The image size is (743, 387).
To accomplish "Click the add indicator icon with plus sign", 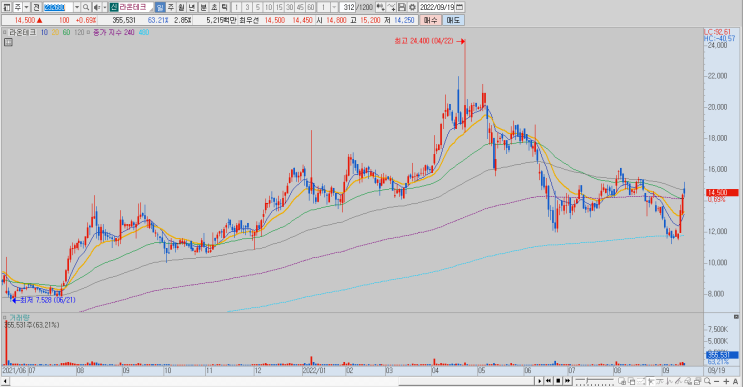I will click(380, 7).
